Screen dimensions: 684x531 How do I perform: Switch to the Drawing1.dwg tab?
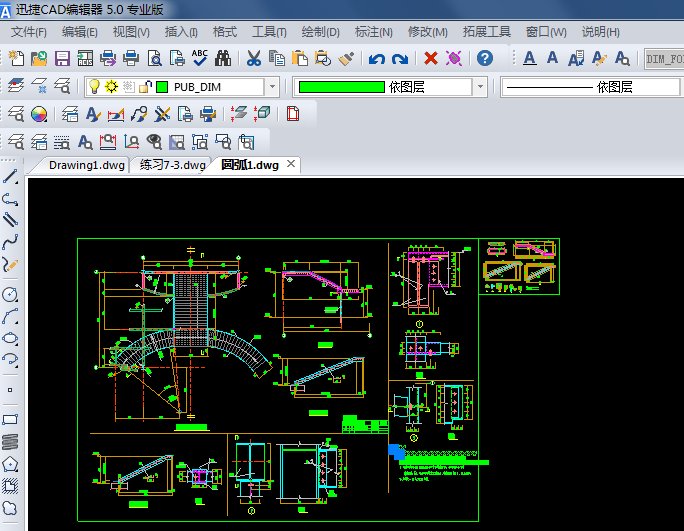point(86,165)
